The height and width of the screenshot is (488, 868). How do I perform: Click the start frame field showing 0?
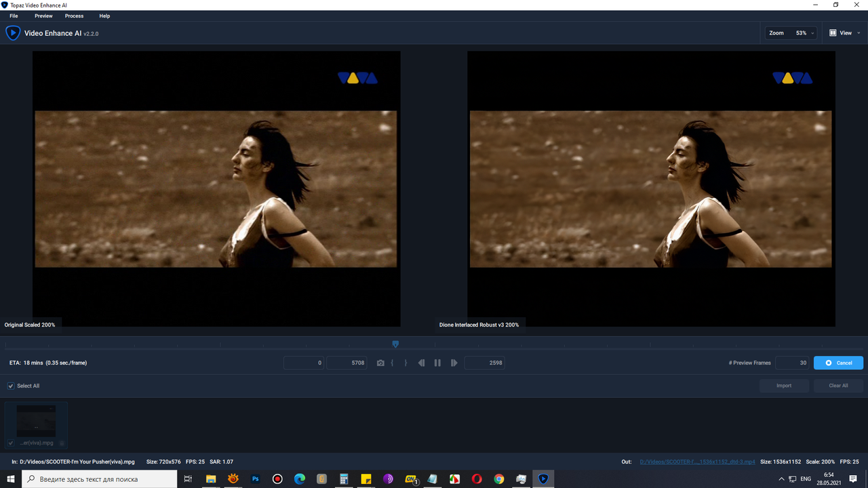pyautogui.click(x=303, y=363)
